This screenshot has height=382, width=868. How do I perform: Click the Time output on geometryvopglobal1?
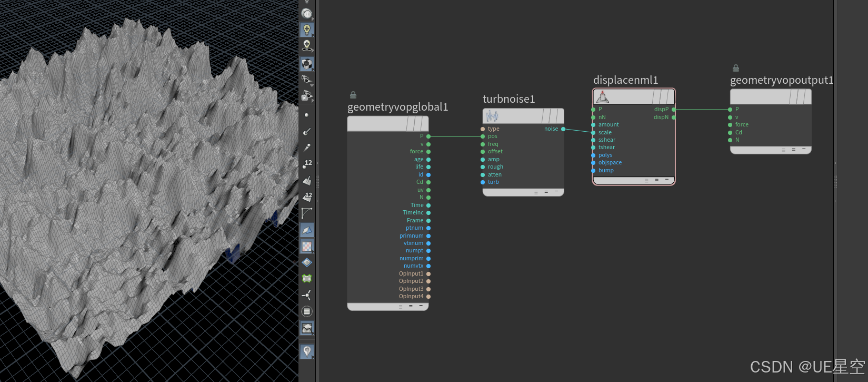[x=428, y=205]
